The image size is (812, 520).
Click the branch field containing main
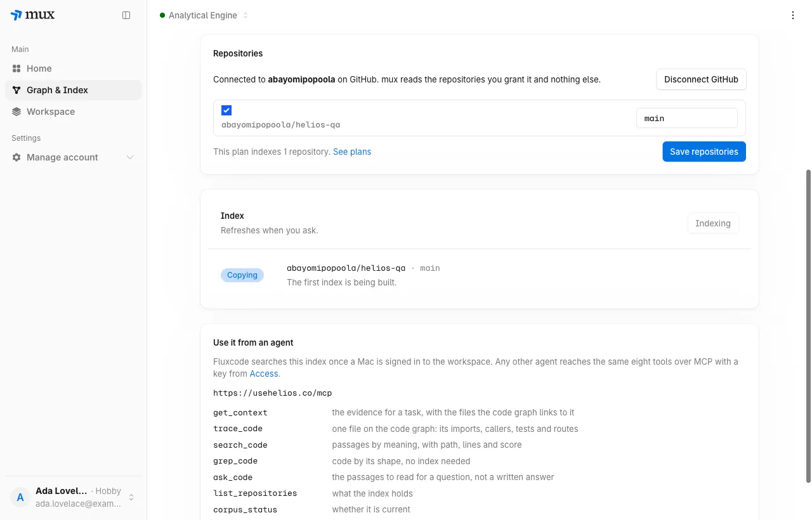coord(687,118)
